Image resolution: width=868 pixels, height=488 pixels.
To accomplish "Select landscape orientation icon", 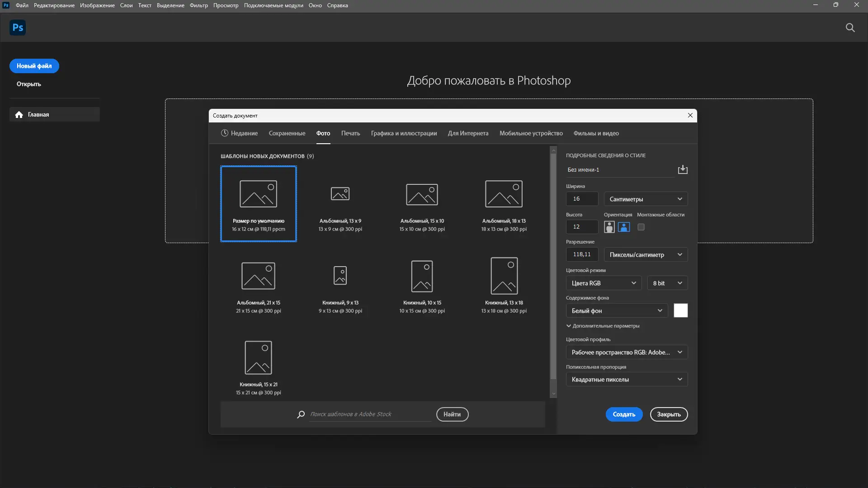I will 624,227.
